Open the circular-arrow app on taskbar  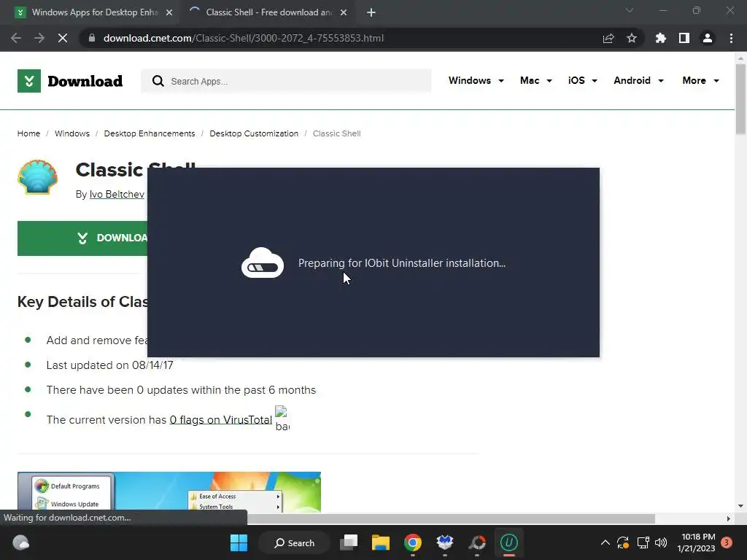click(477, 542)
